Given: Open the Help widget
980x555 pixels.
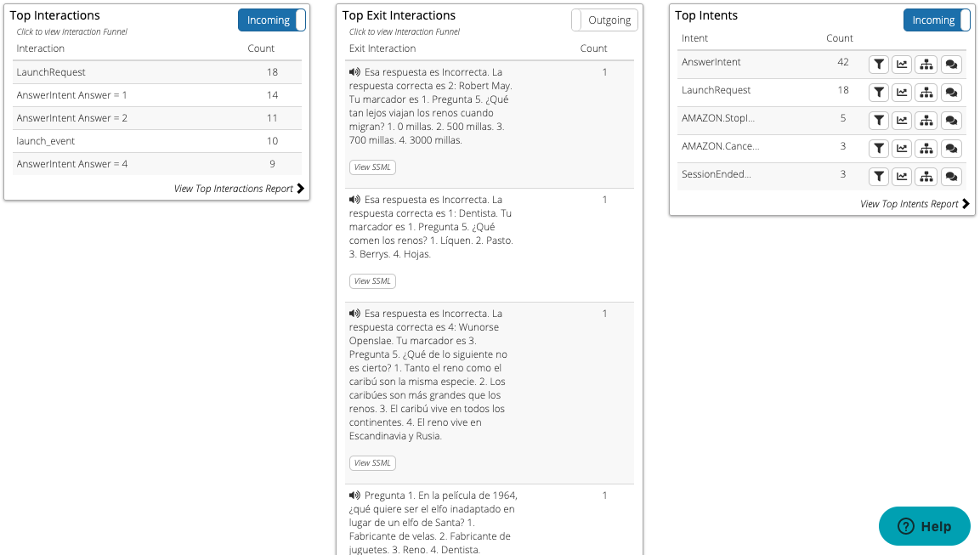Looking at the screenshot, I should coord(924,526).
